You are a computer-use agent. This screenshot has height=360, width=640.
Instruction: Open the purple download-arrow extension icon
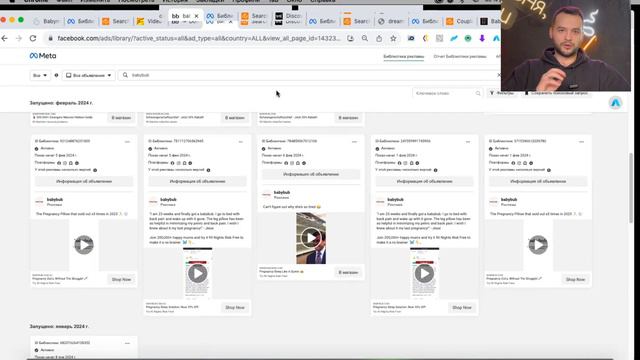pyautogui.click(x=482, y=38)
